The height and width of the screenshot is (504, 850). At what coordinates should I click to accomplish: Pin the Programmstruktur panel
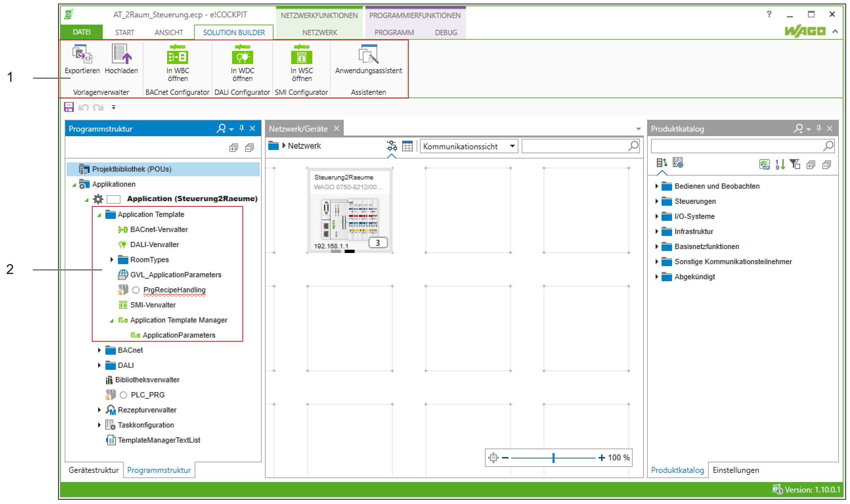(242, 128)
